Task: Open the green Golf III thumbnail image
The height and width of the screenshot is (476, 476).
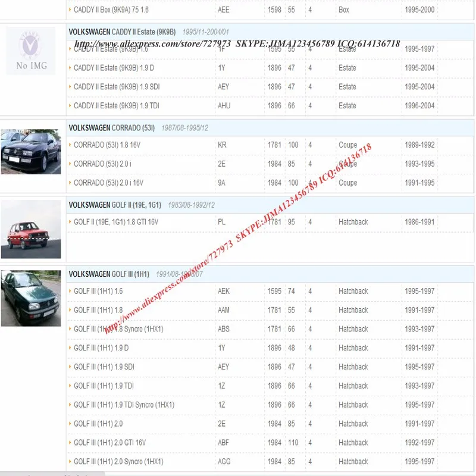Action: point(31,299)
